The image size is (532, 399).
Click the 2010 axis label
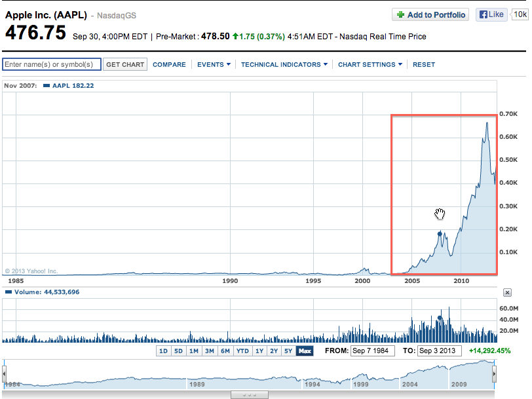pyautogui.click(x=461, y=281)
